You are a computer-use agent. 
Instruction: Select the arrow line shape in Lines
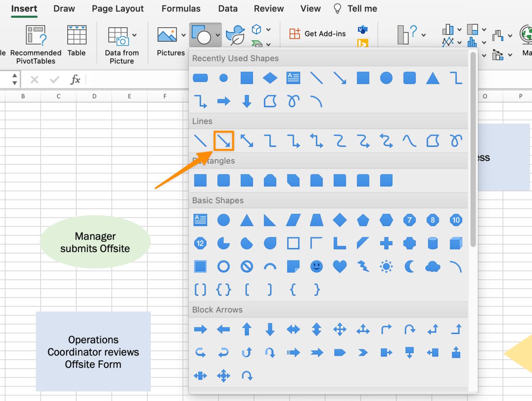[x=224, y=141]
